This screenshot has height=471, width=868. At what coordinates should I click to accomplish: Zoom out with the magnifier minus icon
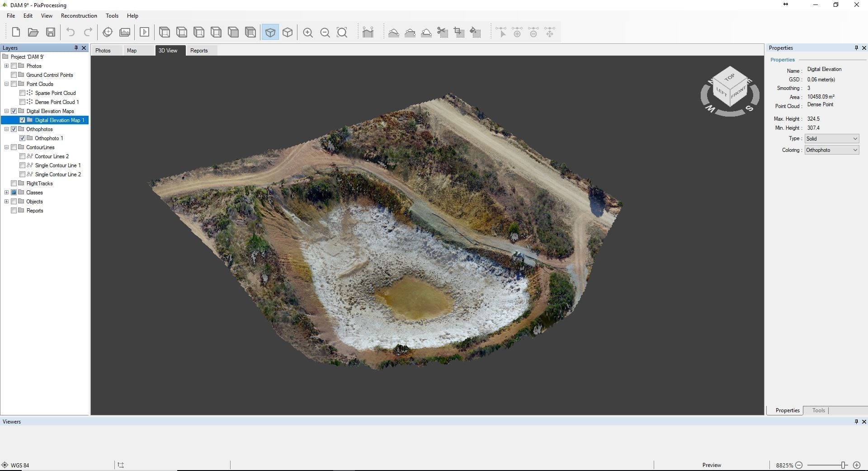pyautogui.click(x=325, y=33)
